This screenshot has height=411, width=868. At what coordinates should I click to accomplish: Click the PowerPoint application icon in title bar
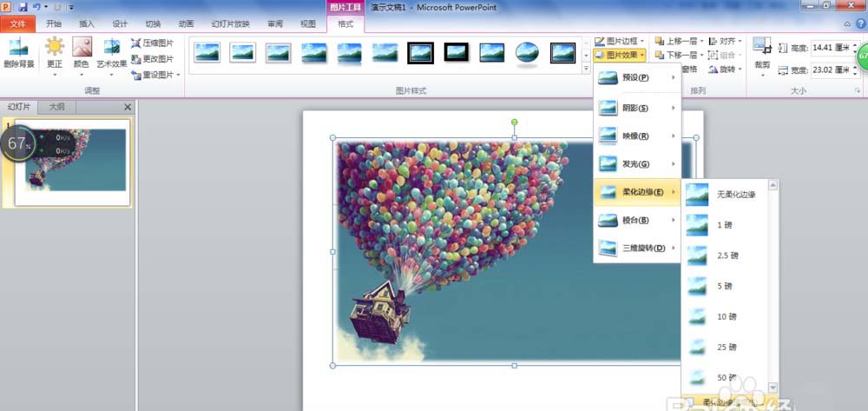coord(6,7)
